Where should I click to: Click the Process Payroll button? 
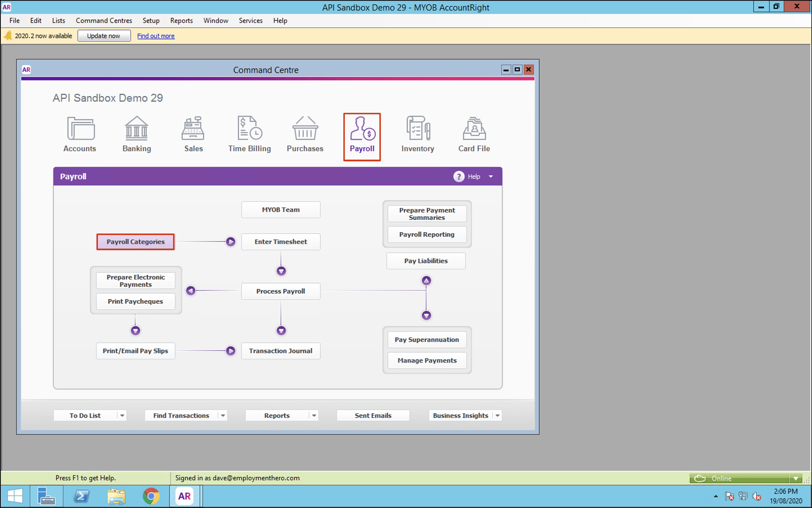[281, 291]
